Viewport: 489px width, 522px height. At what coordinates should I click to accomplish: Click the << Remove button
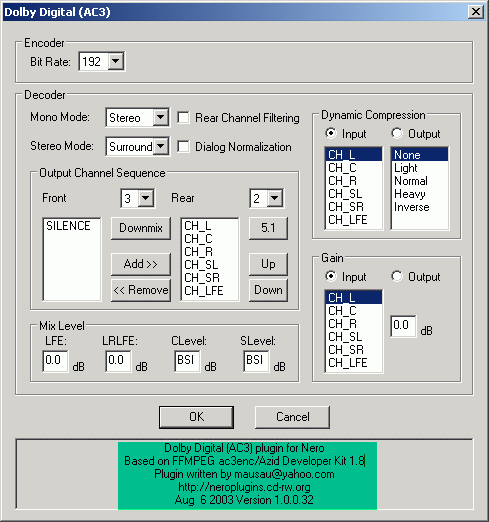141,290
